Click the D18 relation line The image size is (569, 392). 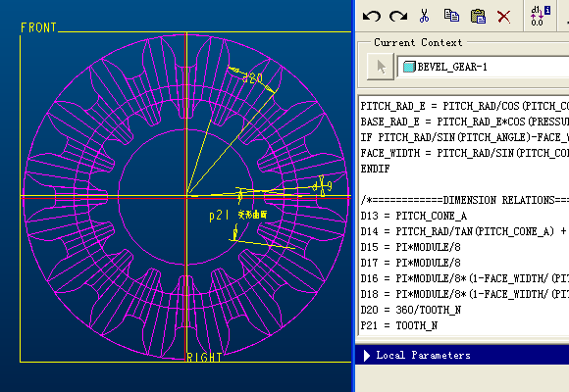pyautogui.click(x=464, y=294)
